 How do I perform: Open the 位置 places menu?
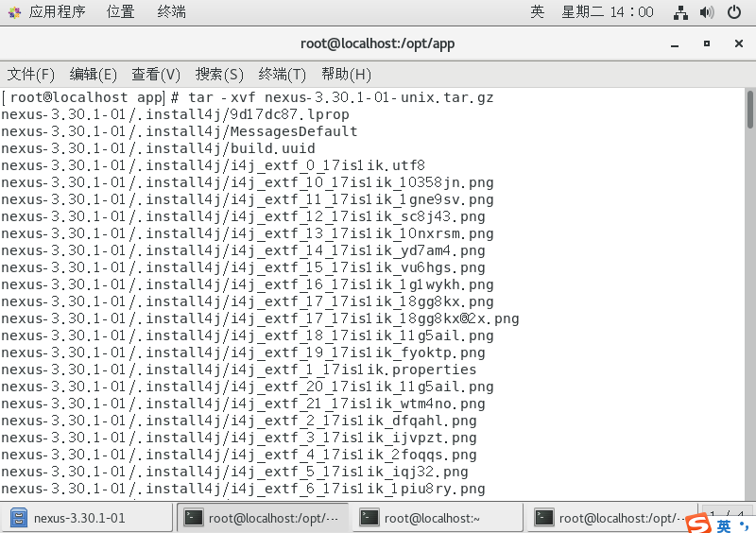point(120,11)
